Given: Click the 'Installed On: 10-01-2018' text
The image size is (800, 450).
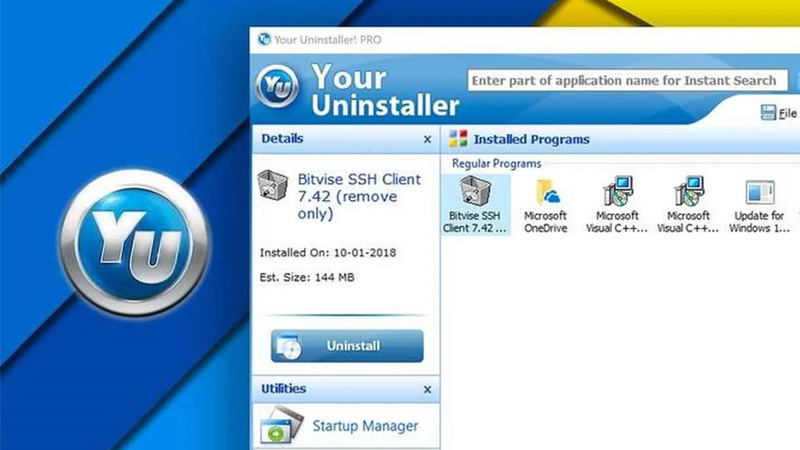Looking at the screenshot, I should tap(328, 253).
